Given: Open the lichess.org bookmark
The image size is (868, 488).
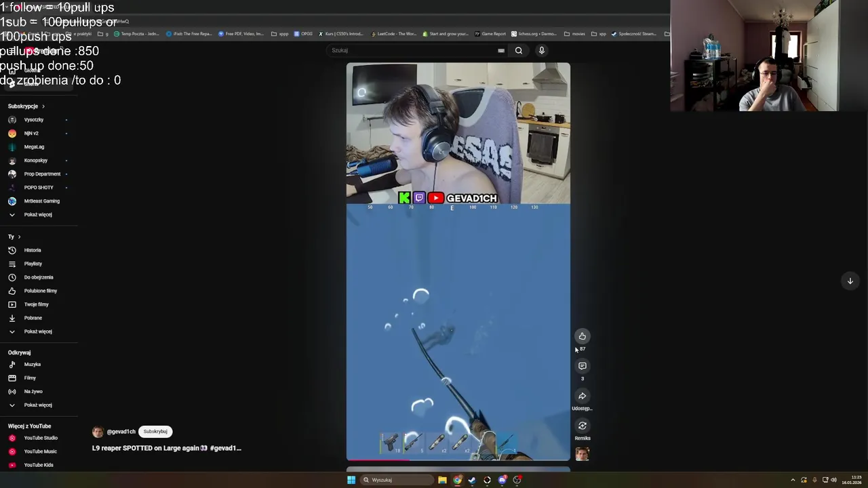Looking at the screenshot, I should coord(534,34).
